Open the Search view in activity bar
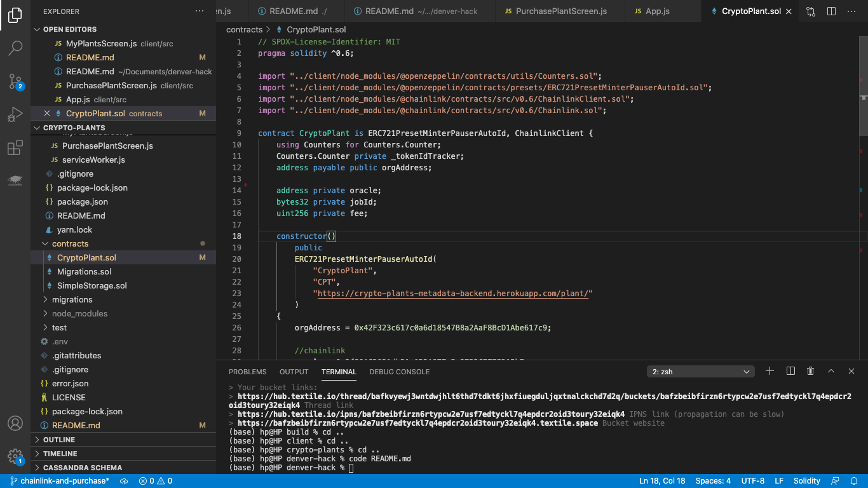Viewport: 868px width, 488px height. (15, 48)
